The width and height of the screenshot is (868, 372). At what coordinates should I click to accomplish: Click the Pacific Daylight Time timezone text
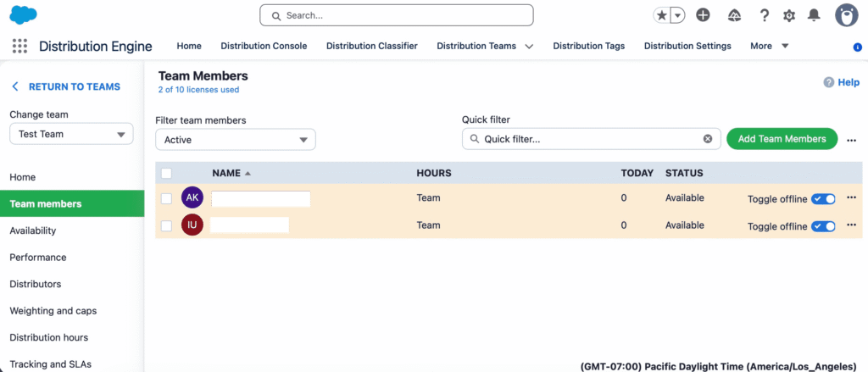click(721, 366)
